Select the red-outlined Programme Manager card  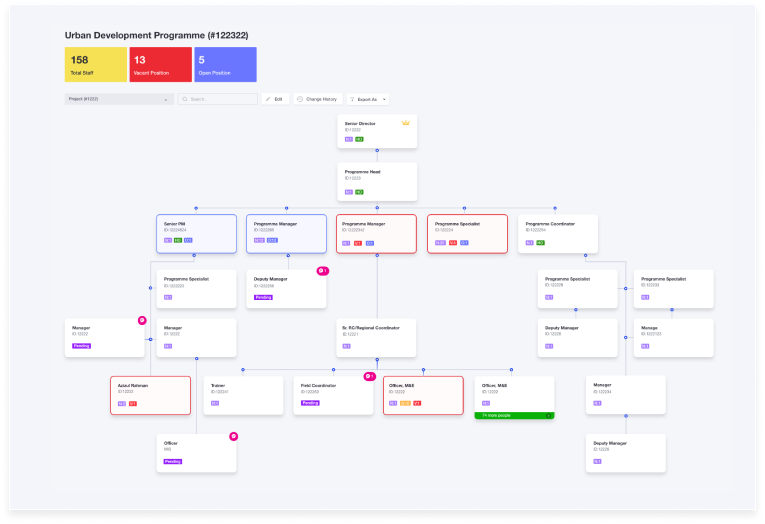coord(376,234)
